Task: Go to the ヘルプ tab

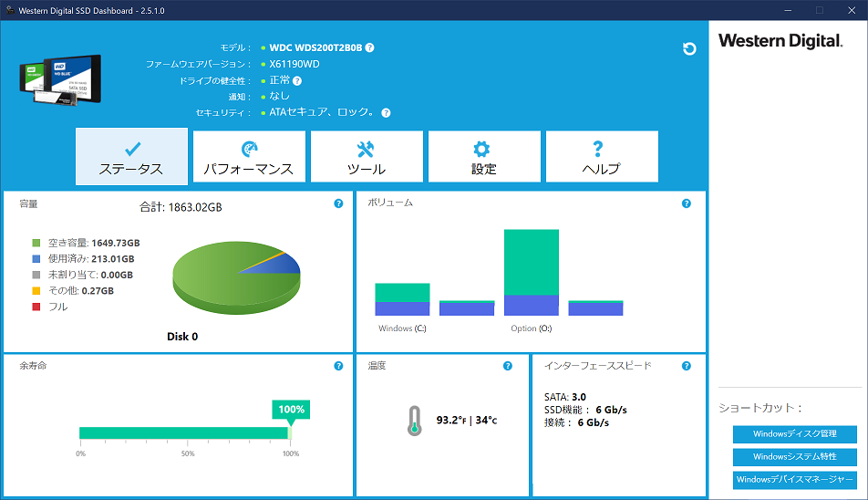Action: (x=602, y=157)
